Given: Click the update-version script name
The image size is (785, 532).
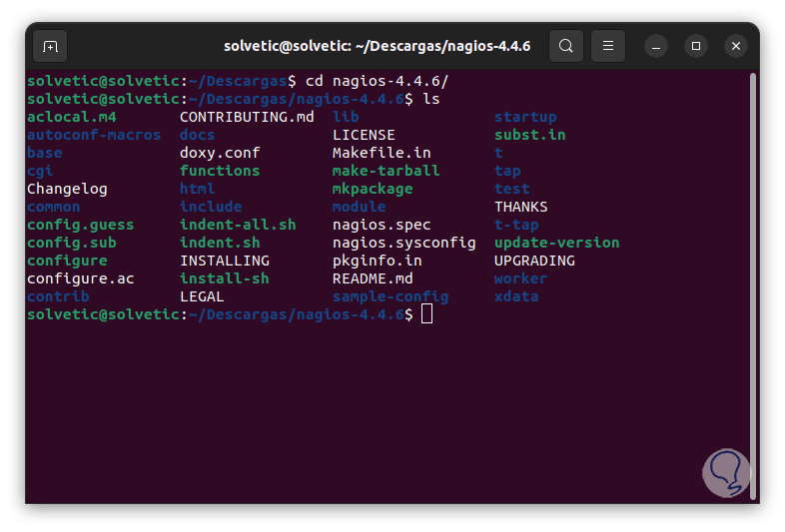Looking at the screenshot, I should point(556,244).
